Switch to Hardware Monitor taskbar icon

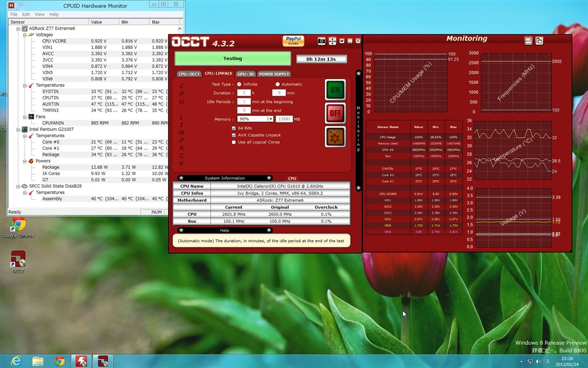[x=81, y=361]
